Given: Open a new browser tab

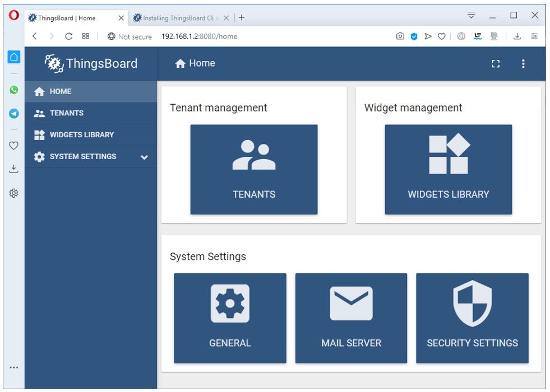Looking at the screenshot, I should pyautogui.click(x=242, y=17).
